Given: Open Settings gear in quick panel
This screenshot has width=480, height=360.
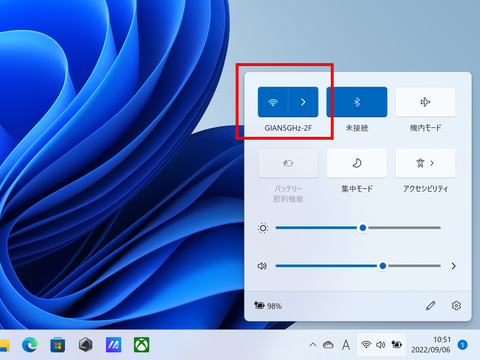Looking at the screenshot, I should (456, 305).
